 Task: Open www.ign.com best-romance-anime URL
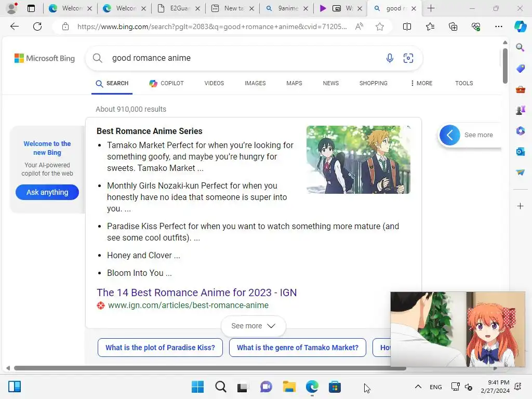coord(188,305)
